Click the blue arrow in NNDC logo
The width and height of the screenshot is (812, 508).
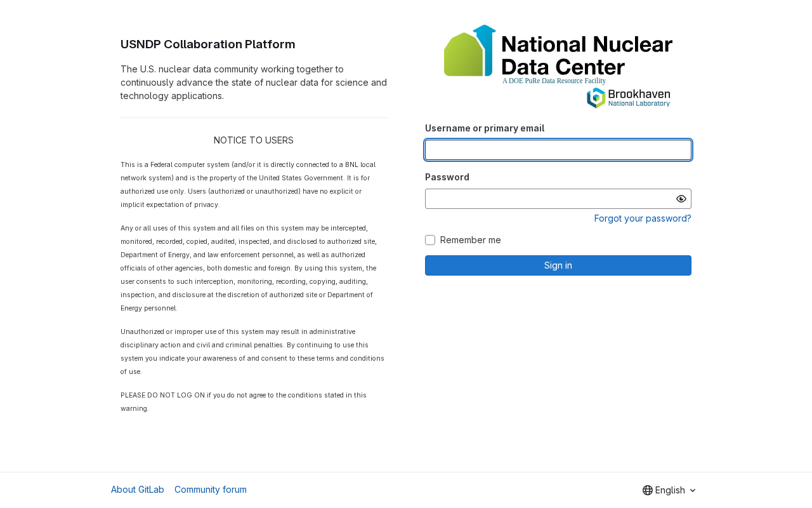[x=487, y=50]
